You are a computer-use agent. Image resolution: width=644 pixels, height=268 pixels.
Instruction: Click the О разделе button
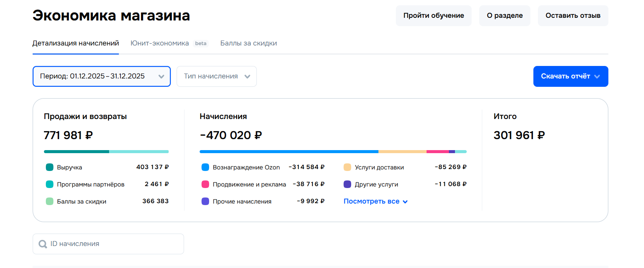(505, 16)
